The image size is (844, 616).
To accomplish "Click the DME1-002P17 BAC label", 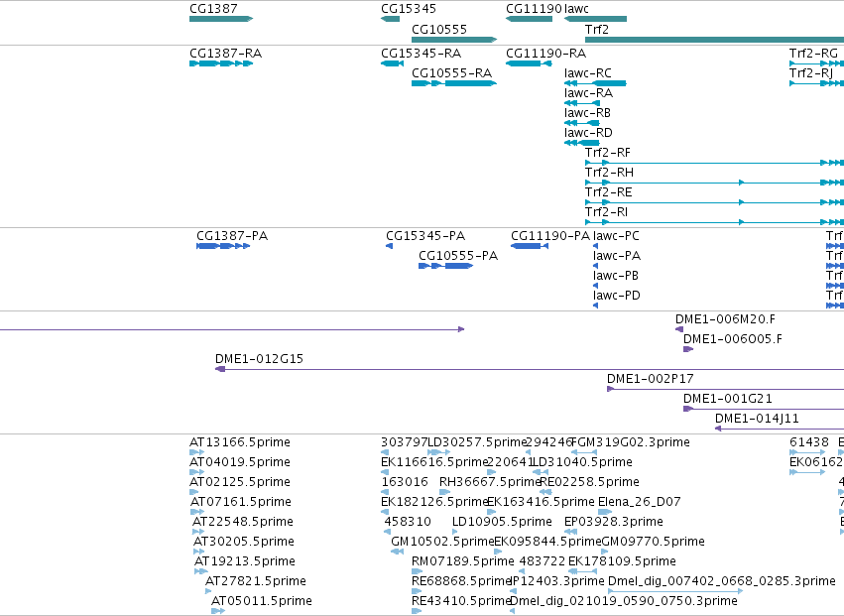I will tap(651, 379).
